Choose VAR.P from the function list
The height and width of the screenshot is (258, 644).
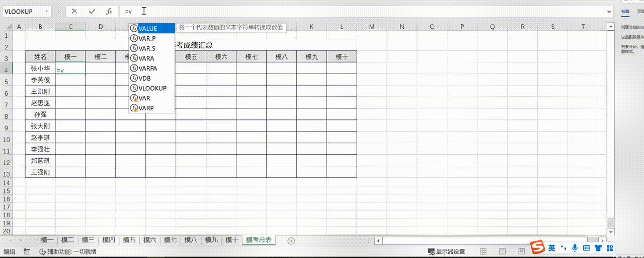pyautogui.click(x=152, y=38)
